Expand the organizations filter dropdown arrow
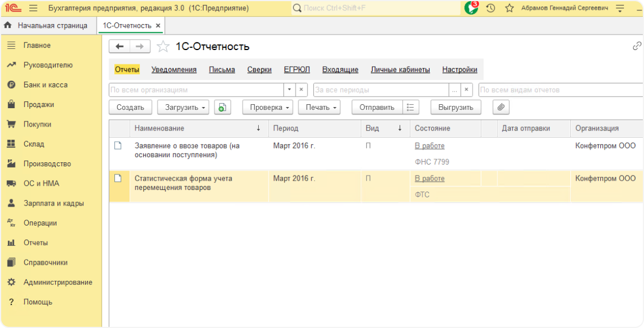Screen dimensions: 644x328 [x=289, y=90]
